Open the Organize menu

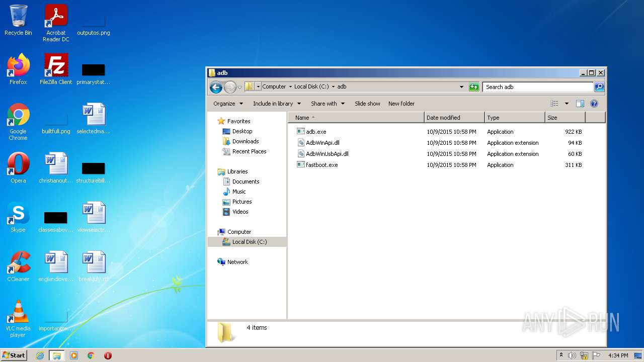pos(228,104)
